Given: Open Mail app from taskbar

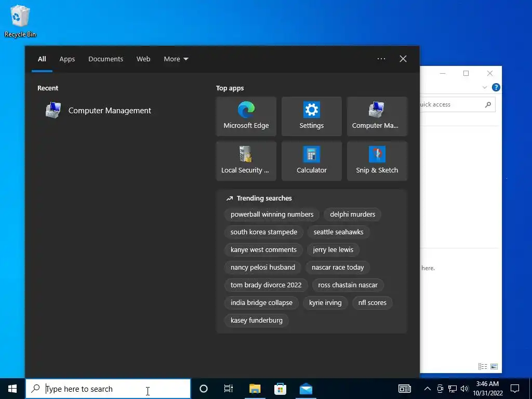Looking at the screenshot, I should click(x=305, y=389).
